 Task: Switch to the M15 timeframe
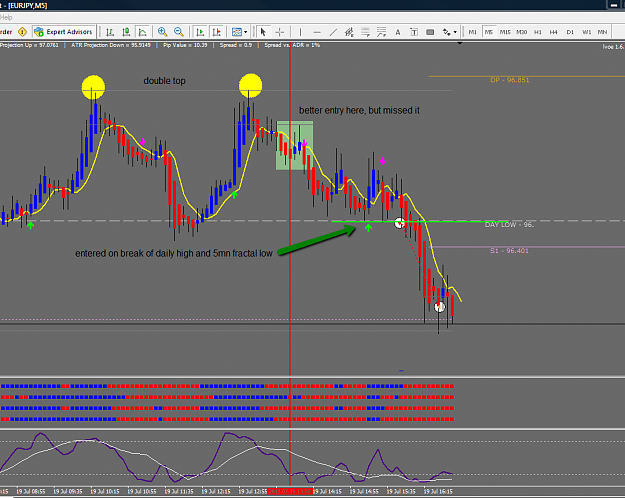click(x=505, y=32)
